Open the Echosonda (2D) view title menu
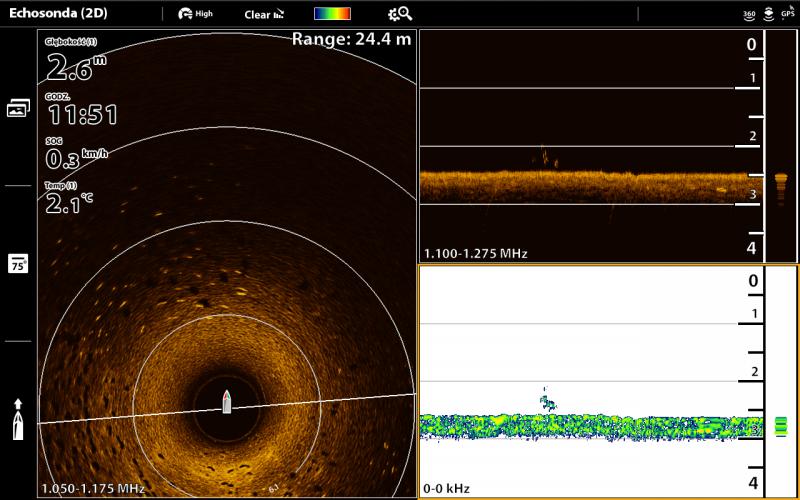 click(x=58, y=14)
